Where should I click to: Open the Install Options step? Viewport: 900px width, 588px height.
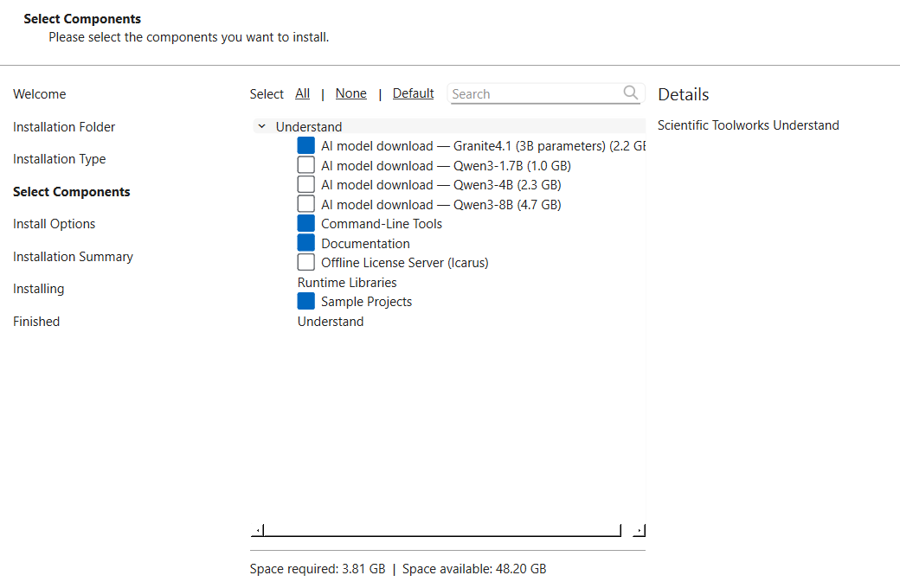click(55, 224)
